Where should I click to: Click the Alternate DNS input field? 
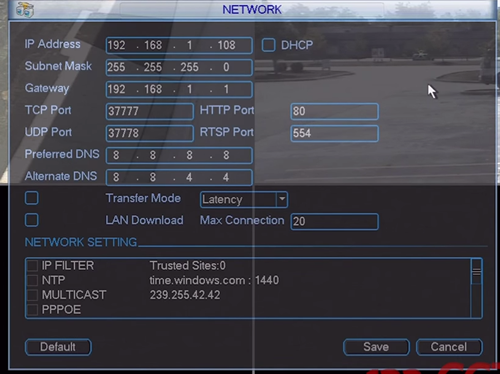coord(179,177)
